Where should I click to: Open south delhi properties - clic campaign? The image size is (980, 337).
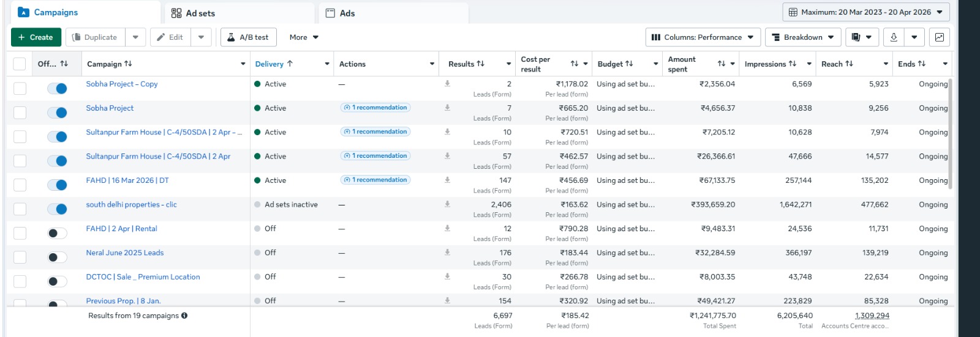point(131,204)
